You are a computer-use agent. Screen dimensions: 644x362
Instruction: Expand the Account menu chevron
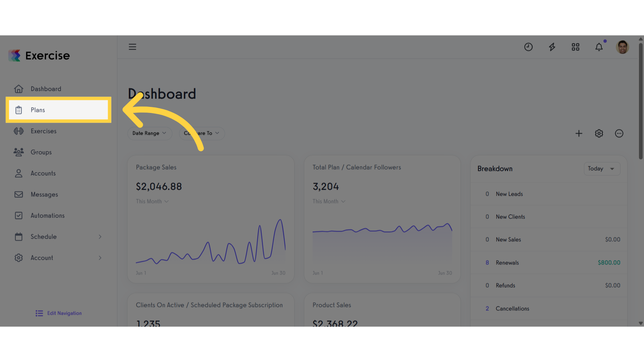100,258
